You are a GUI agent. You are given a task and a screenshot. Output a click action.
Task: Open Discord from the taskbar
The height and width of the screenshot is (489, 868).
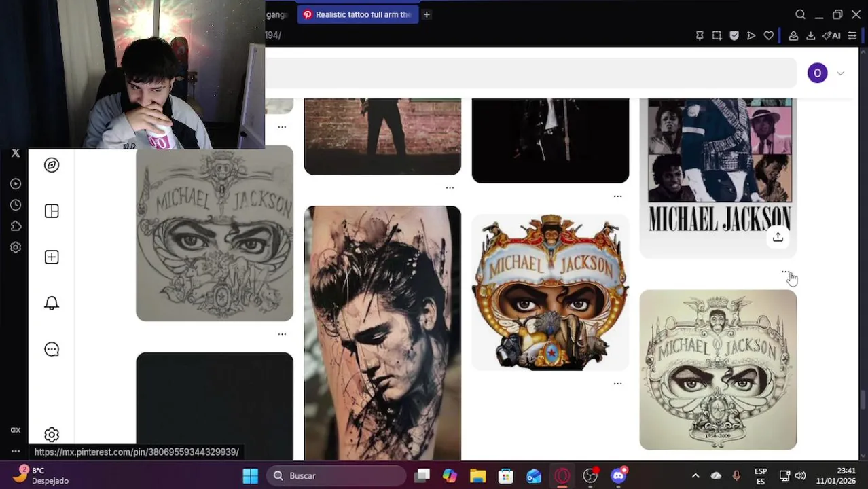pos(618,476)
